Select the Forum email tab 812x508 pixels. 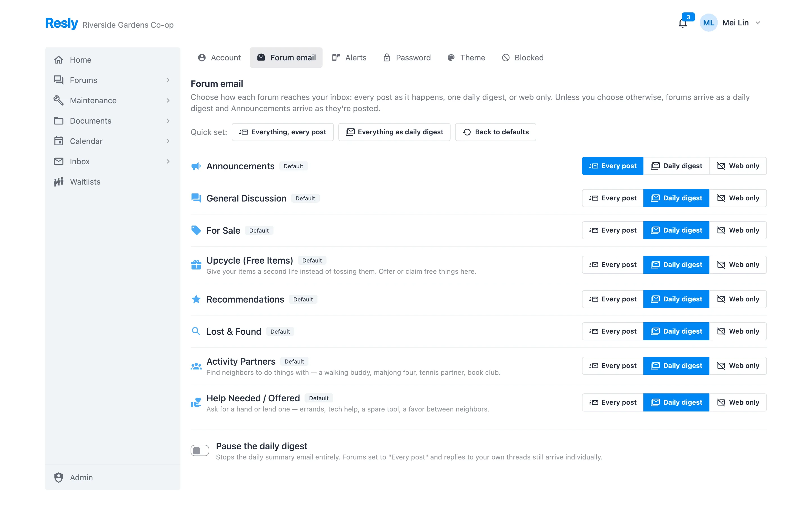[x=286, y=58]
